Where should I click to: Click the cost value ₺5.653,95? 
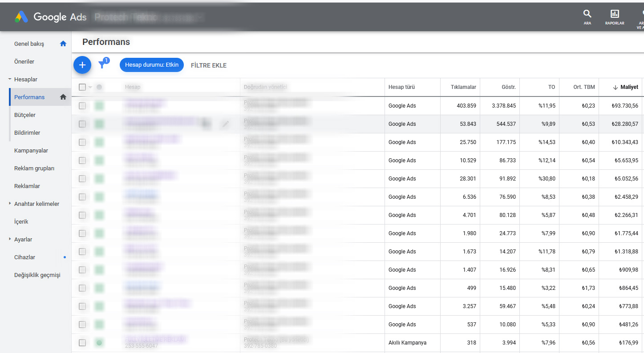(626, 160)
